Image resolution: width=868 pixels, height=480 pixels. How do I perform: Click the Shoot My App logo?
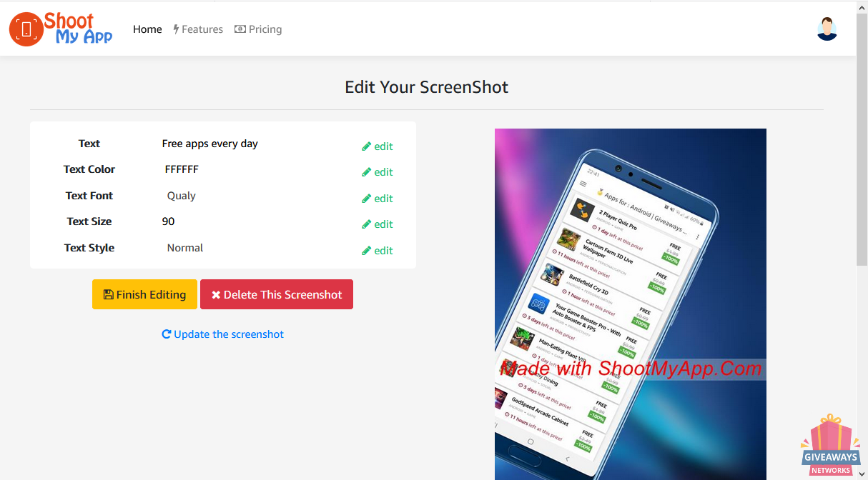61,29
